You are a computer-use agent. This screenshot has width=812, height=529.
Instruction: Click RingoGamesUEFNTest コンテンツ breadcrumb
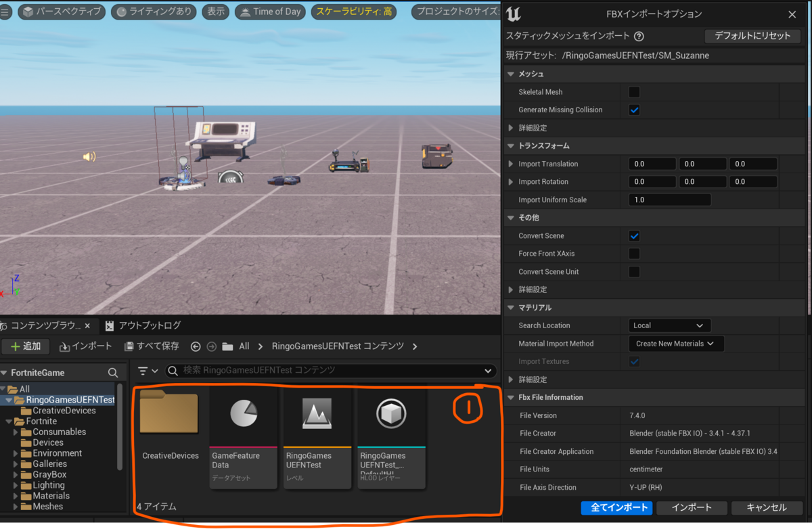338,346
